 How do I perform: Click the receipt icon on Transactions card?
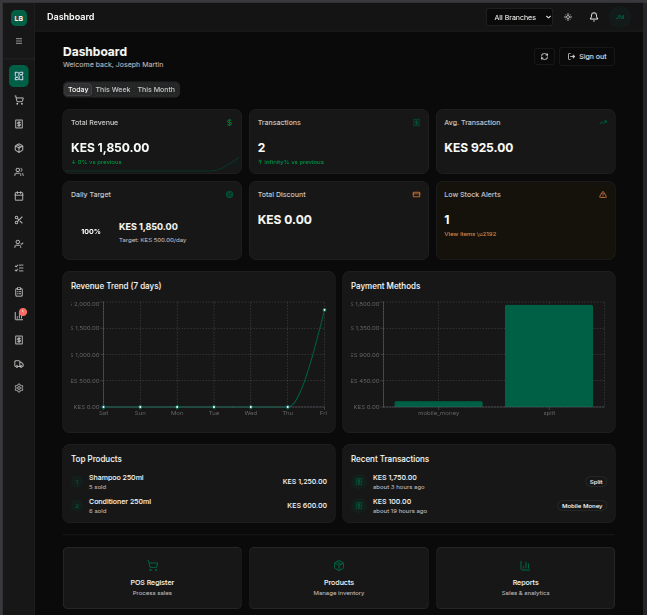click(x=416, y=123)
